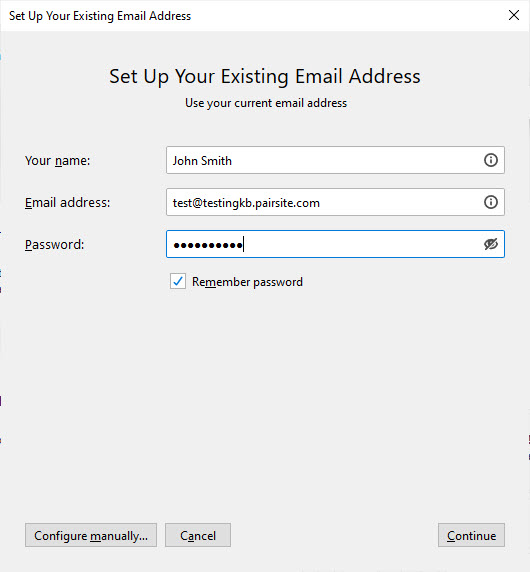Click the large Set Up Your Existing Email heading
This screenshot has width=530, height=572.
click(x=265, y=77)
